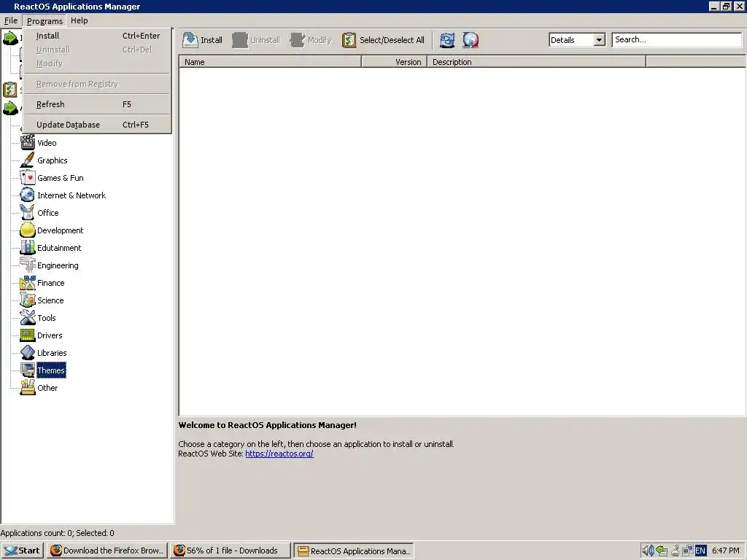Select Edutainment category label

[x=59, y=248]
